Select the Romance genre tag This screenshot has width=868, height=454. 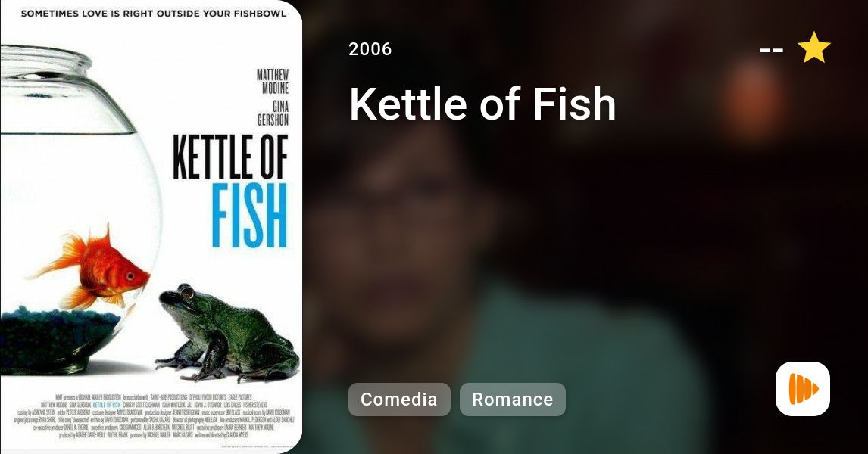pos(513,400)
